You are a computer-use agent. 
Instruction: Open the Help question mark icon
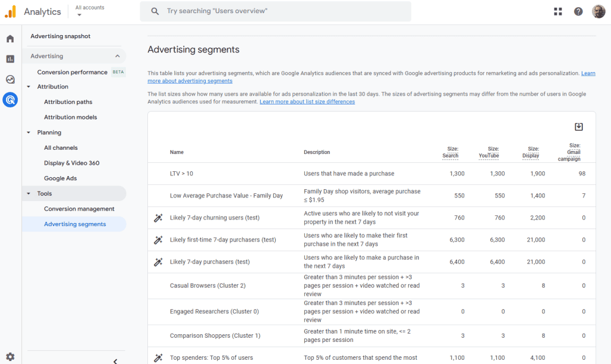coord(578,11)
